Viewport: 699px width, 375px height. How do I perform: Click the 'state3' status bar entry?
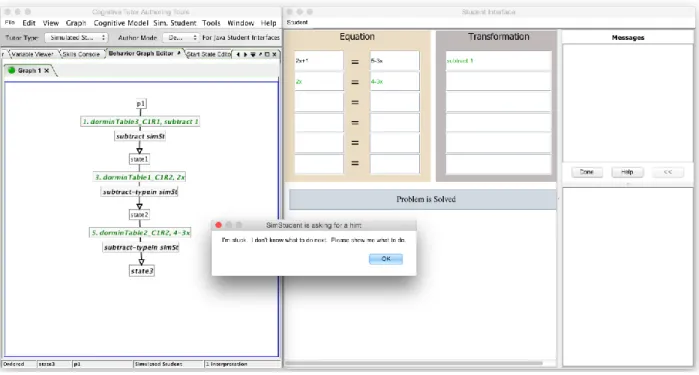click(54, 364)
